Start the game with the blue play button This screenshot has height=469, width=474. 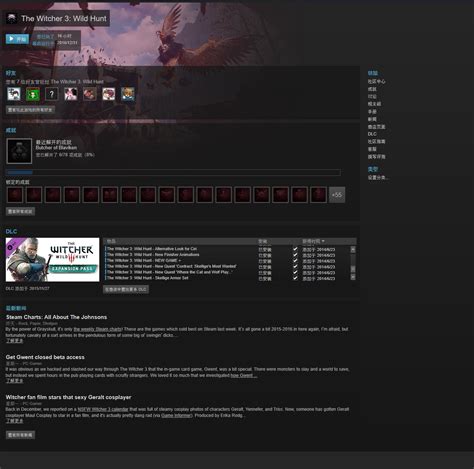point(17,39)
